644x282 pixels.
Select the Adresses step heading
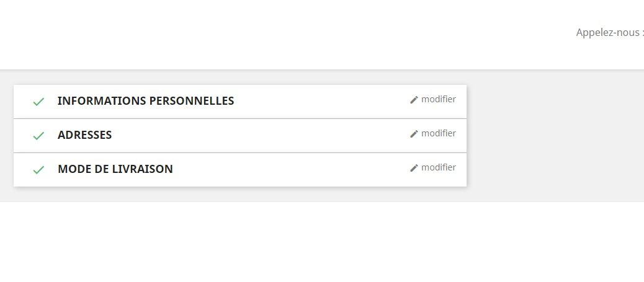[x=84, y=135]
